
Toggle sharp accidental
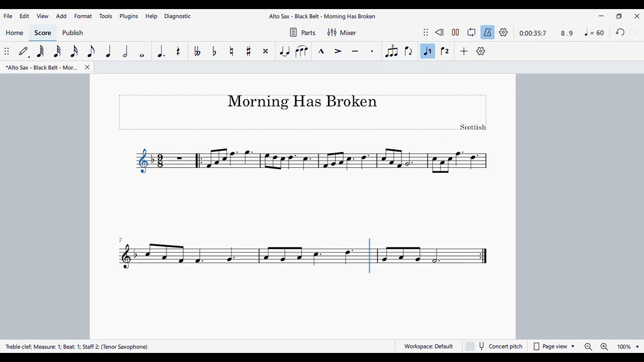249,51
